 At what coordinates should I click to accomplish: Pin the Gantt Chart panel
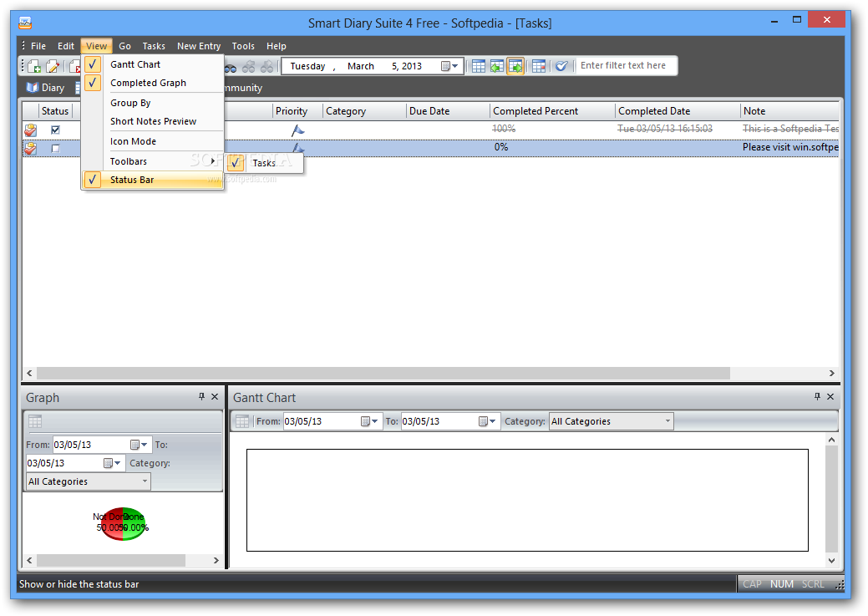pyautogui.click(x=817, y=397)
